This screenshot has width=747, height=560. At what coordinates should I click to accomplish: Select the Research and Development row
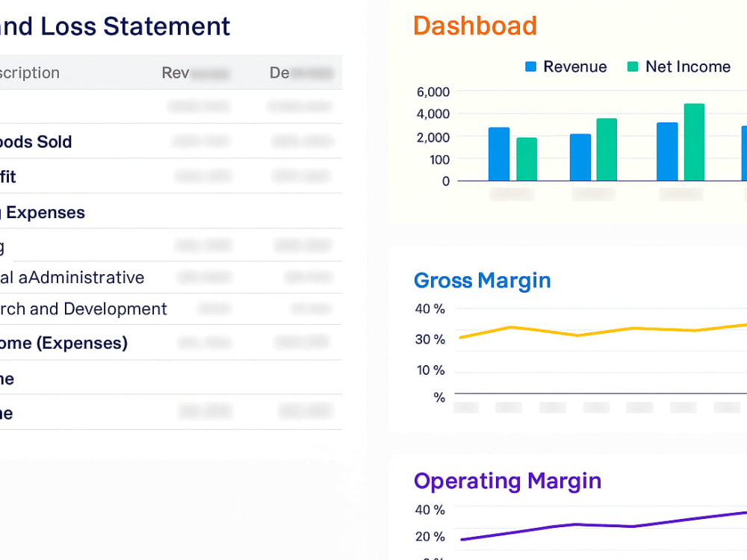coord(84,309)
